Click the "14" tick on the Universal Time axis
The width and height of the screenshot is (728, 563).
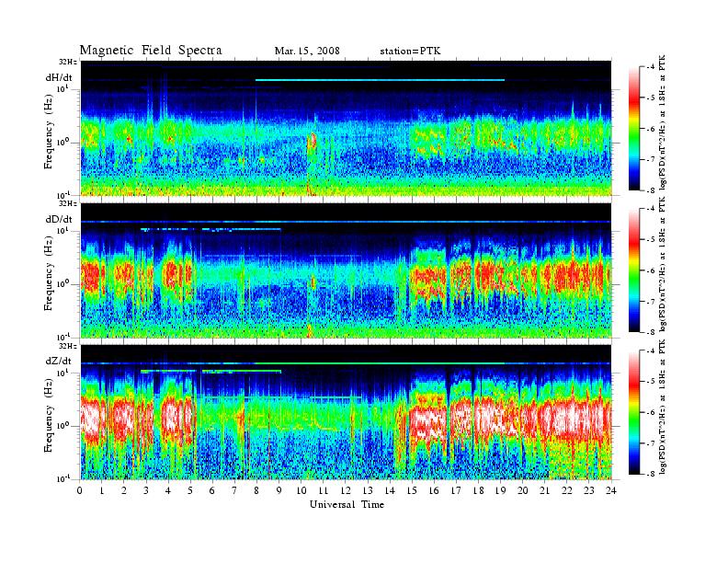pyautogui.click(x=390, y=491)
